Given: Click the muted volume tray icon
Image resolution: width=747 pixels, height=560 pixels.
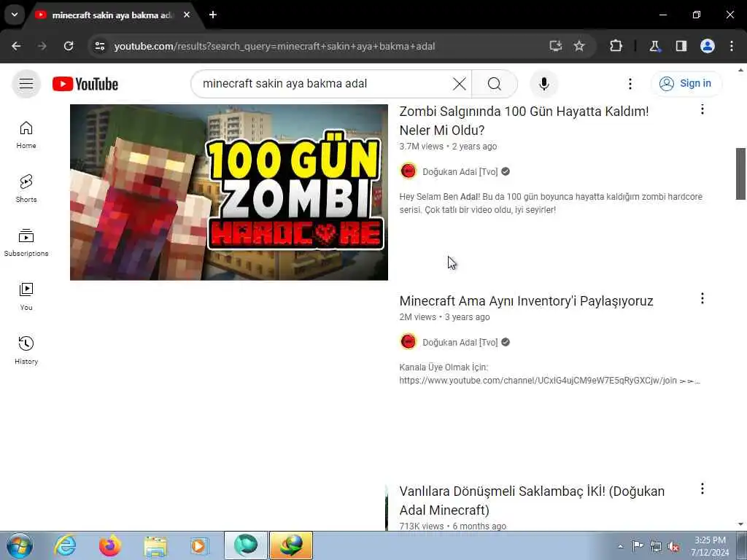Looking at the screenshot, I should [x=673, y=546].
